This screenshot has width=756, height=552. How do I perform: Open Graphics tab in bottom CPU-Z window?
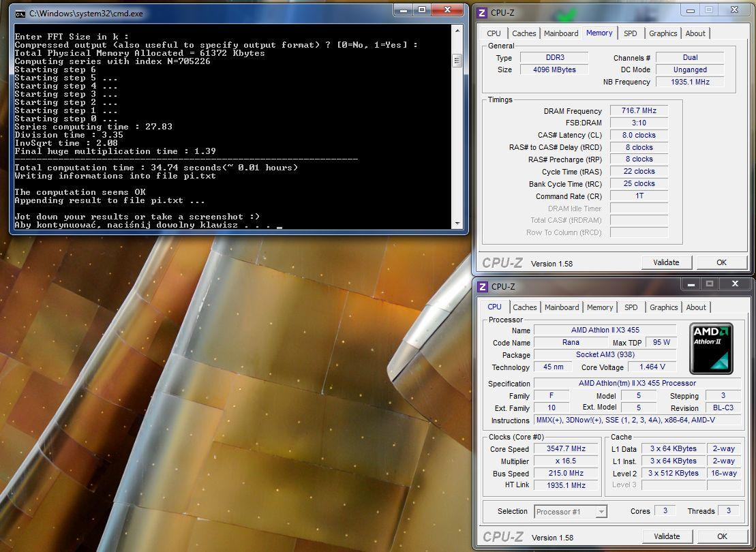tap(663, 307)
